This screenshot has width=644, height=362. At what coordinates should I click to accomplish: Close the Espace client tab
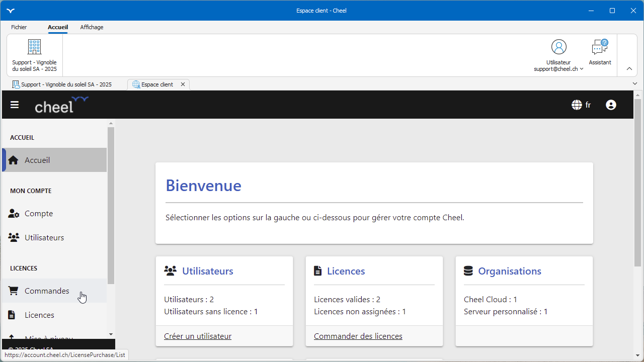pyautogui.click(x=183, y=84)
